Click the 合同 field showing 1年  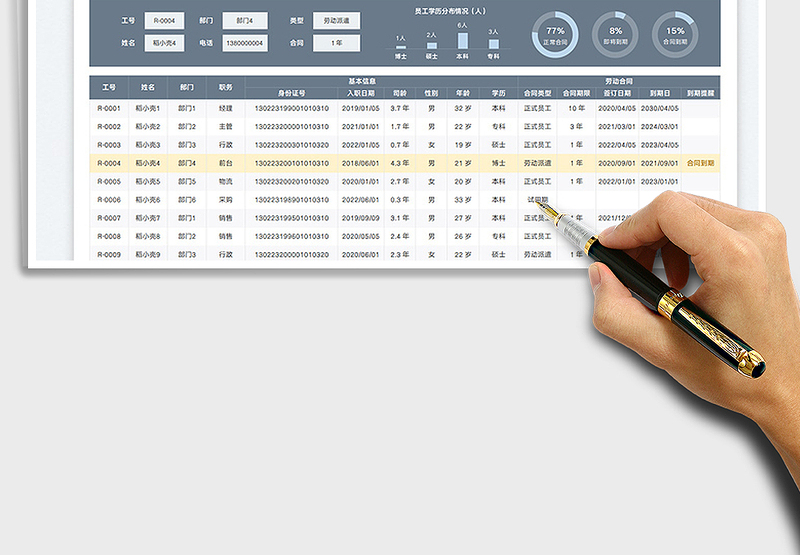[x=337, y=43]
